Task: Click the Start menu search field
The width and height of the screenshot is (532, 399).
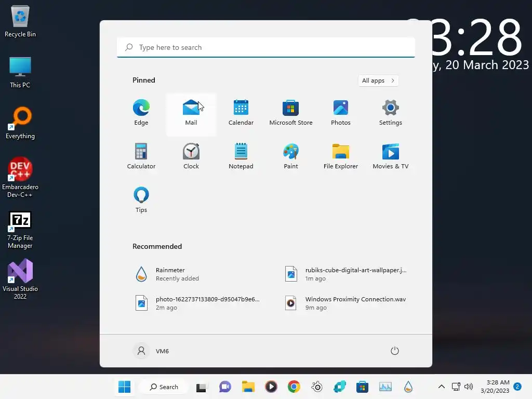Action: 266,47
